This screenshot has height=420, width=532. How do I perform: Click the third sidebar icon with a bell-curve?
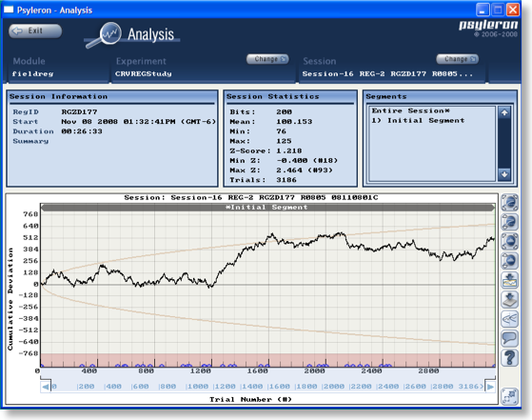(509, 241)
